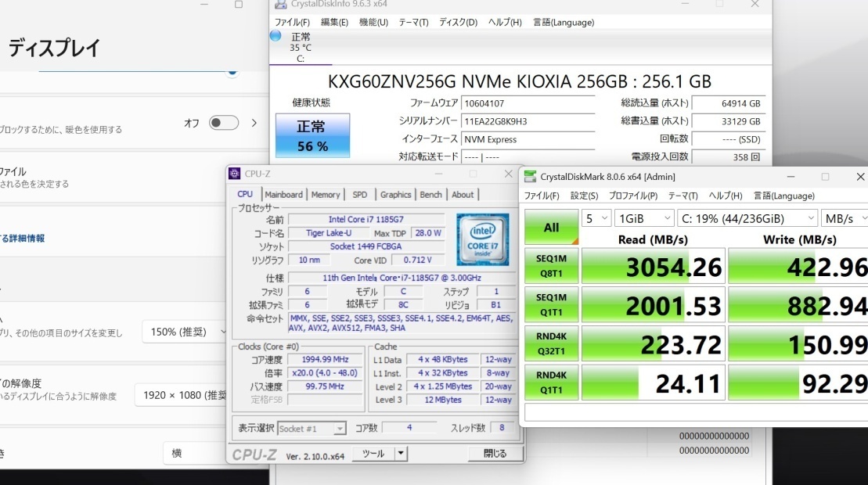
Task: Click the Max TDP value 28.0 W
Action: point(428,233)
